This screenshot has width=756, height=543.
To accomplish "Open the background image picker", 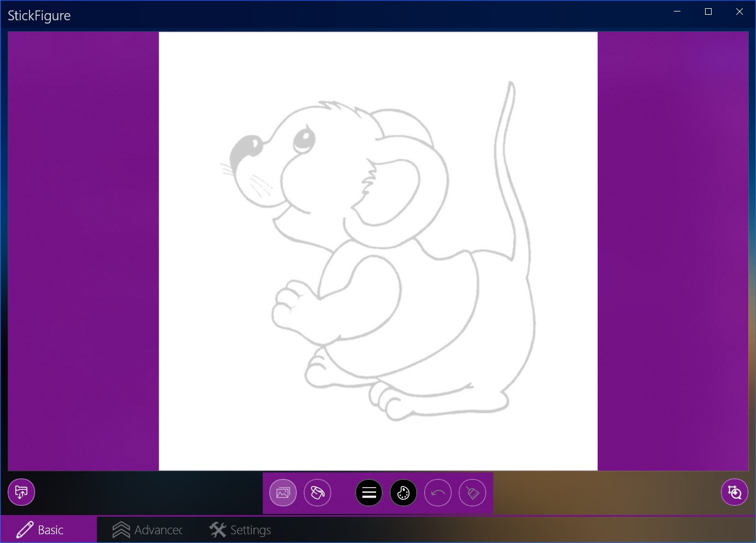I will click(283, 493).
